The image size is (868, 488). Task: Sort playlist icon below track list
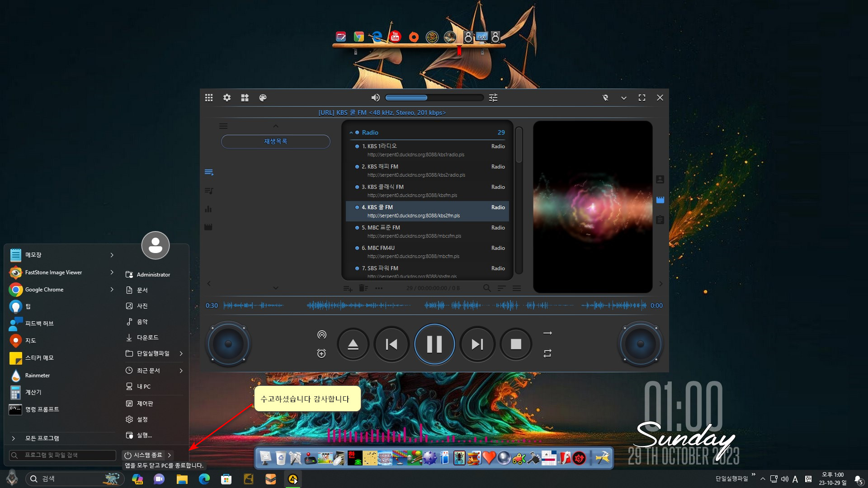501,288
